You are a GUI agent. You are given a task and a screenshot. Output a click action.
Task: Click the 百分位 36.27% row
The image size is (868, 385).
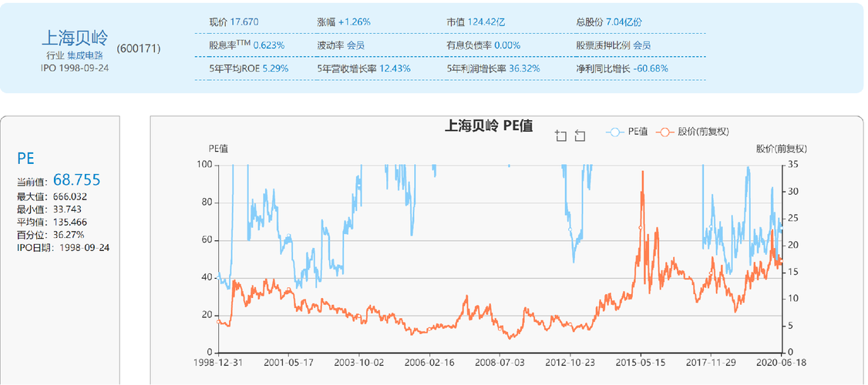(50, 235)
